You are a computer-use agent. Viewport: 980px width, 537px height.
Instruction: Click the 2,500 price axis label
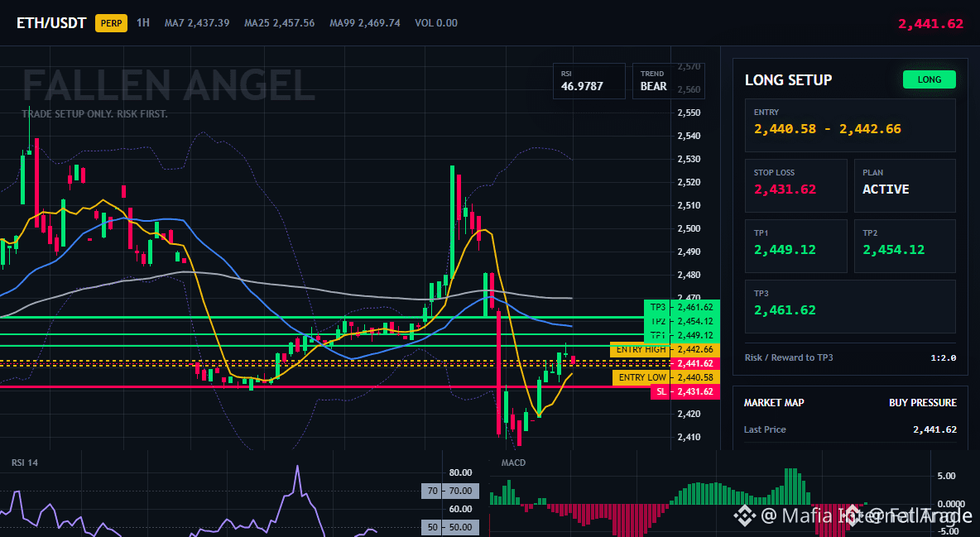point(689,229)
